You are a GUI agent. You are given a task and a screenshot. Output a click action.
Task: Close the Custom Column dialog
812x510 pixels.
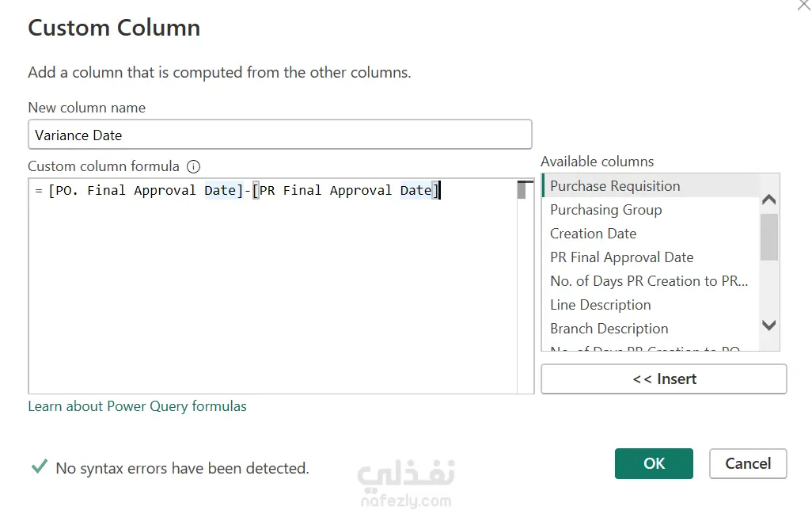click(x=804, y=5)
